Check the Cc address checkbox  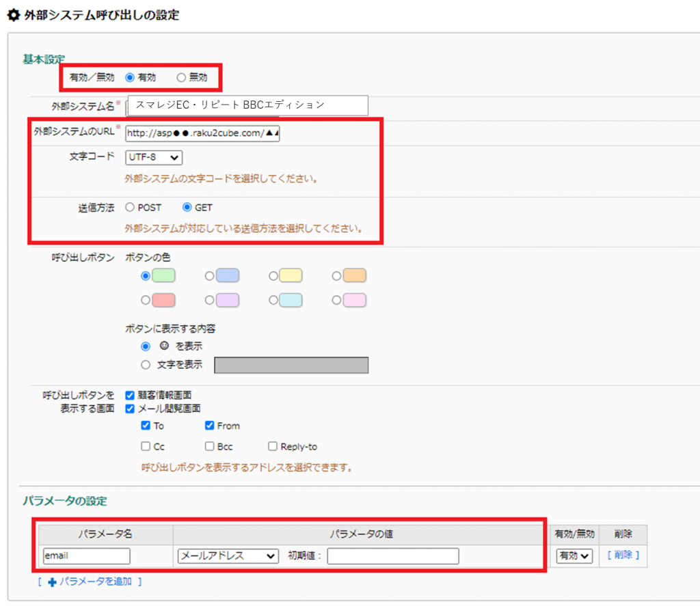tap(146, 446)
